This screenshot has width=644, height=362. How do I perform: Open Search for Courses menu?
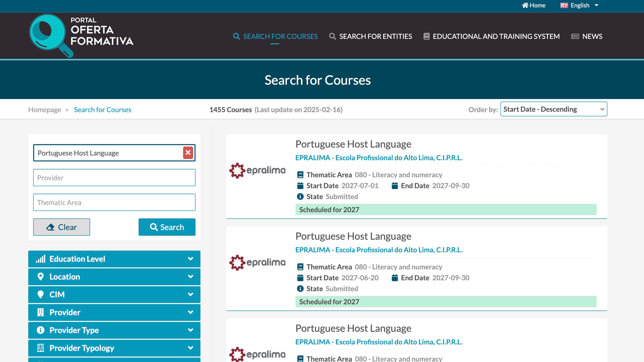275,36
